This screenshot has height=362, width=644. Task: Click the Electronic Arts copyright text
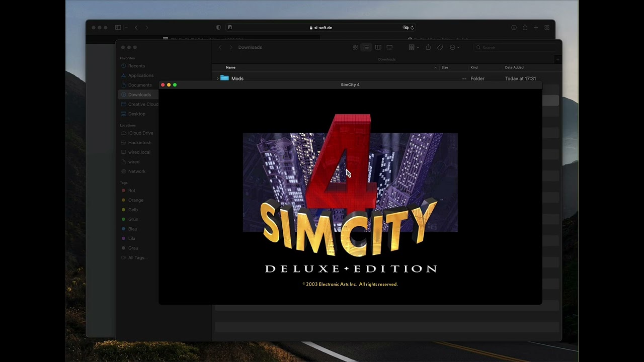[350, 284]
